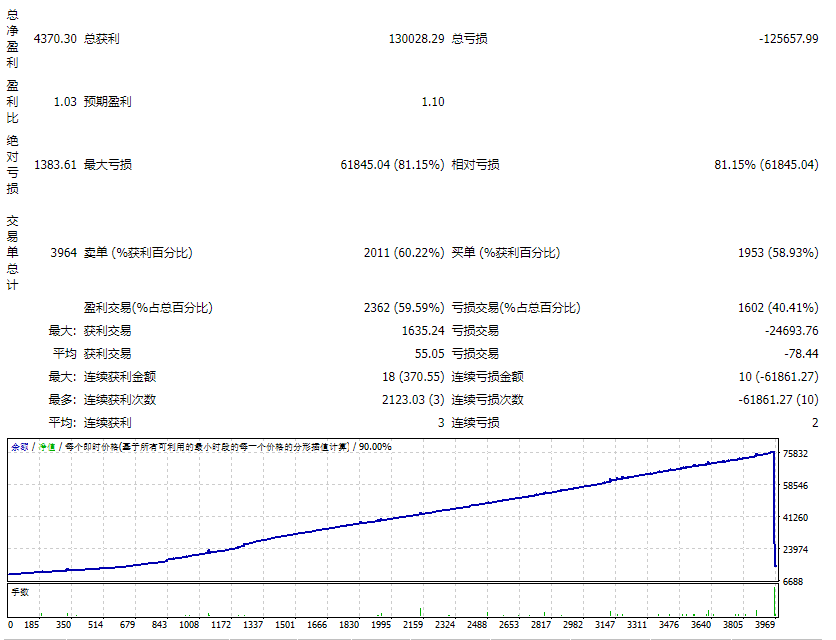The image size is (836, 640).
Task: Click the sharp balance drop at chart end
Action: pos(774,509)
